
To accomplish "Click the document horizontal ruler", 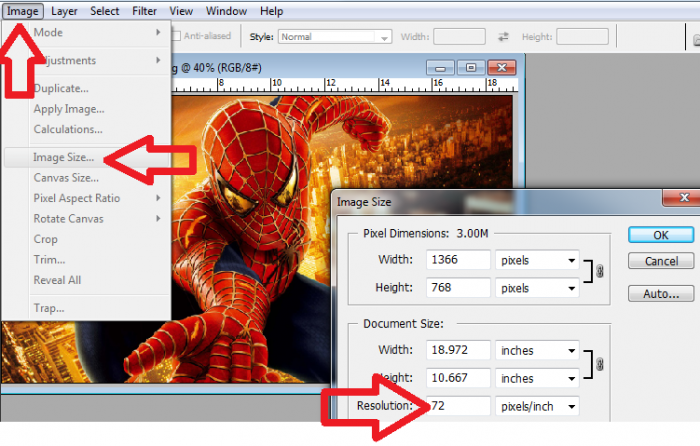I will [345, 85].
